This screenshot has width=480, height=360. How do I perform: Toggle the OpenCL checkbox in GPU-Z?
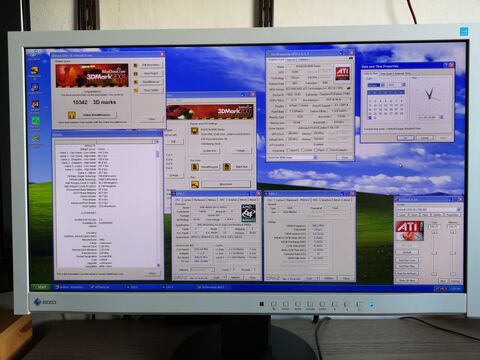coord(289,150)
